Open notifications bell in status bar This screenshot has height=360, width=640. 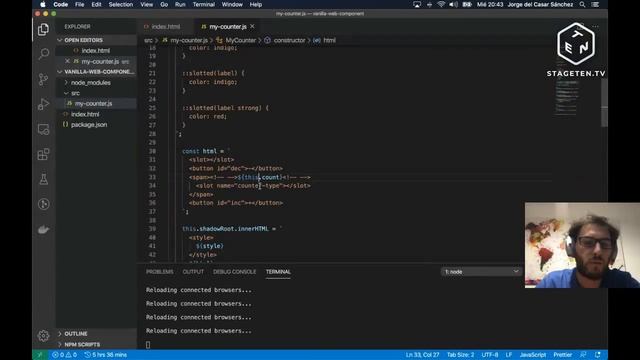598,355
